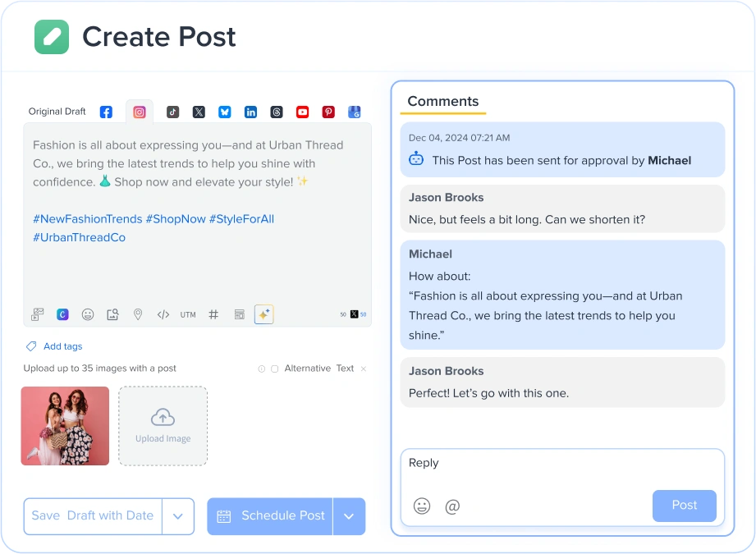Click the hashtag manager icon

pos(213,314)
